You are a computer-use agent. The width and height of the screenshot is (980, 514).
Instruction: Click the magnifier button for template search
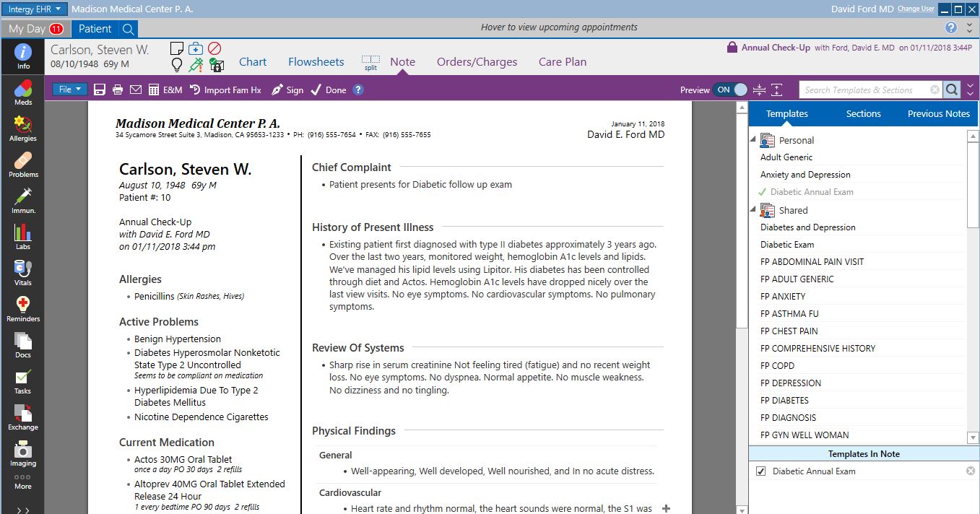click(x=953, y=90)
